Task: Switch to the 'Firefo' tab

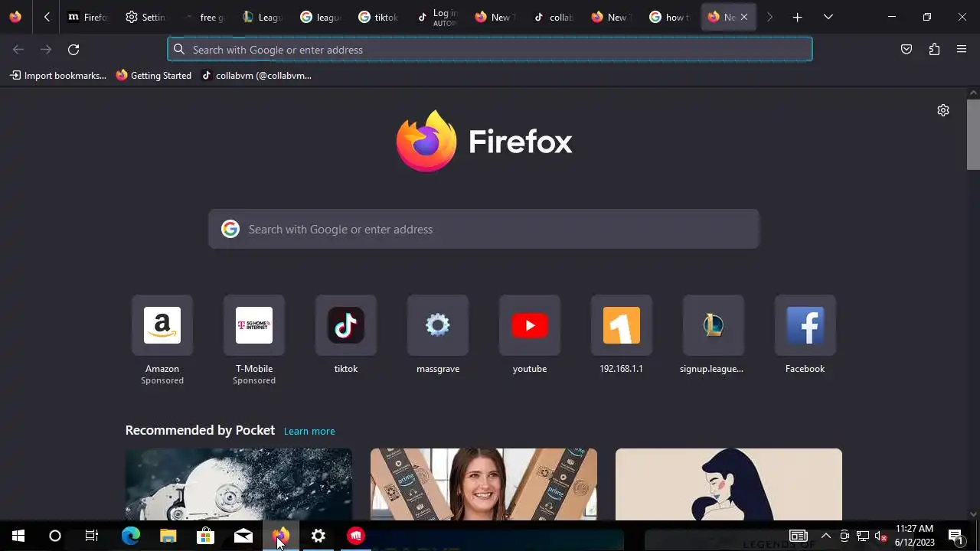Action: (x=87, y=17)
